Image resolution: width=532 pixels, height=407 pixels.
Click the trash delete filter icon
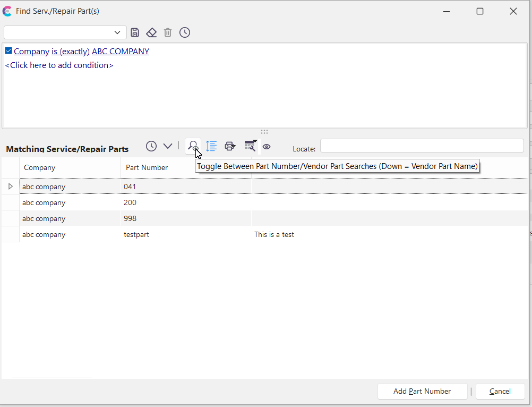168,32
